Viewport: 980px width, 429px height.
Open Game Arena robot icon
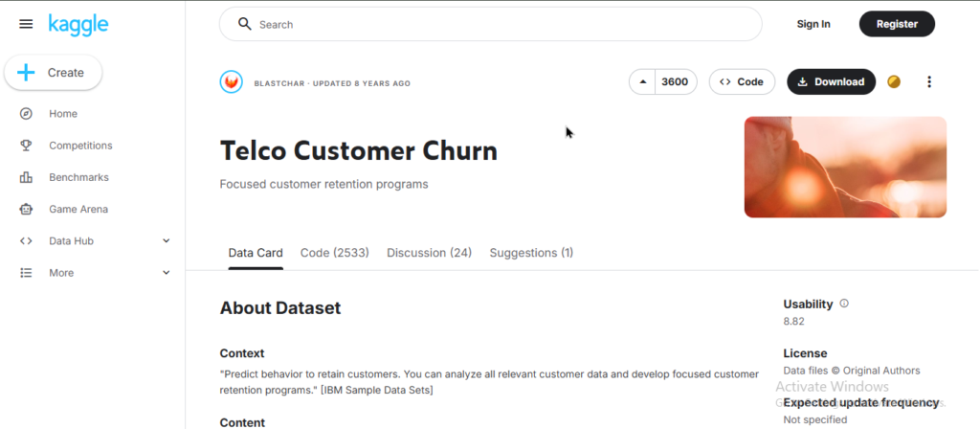pyautogui.click(x=26, y=209)
